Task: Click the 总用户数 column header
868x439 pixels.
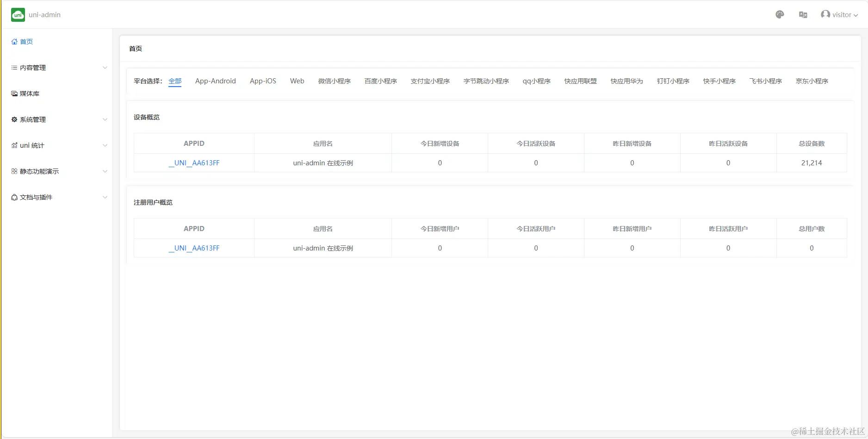Action: pos(812,229)
